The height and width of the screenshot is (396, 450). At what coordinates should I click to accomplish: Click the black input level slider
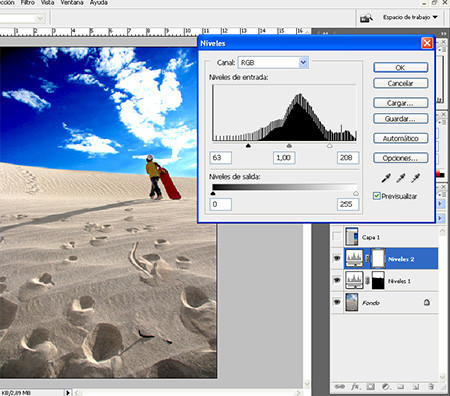[248, 146]
